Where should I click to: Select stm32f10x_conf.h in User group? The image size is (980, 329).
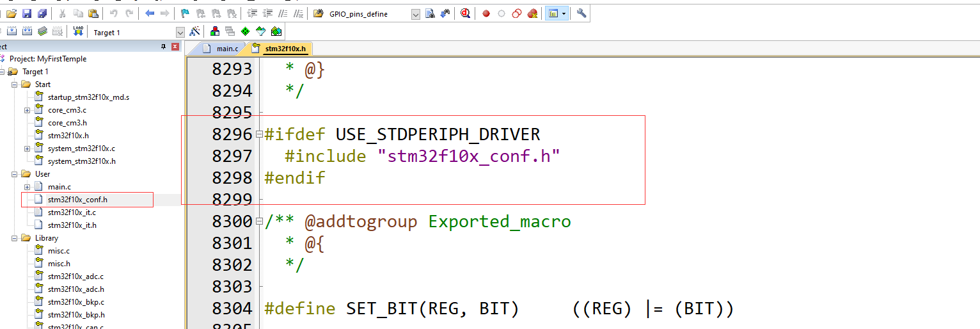pyautogui.click(x=77, y=200)
